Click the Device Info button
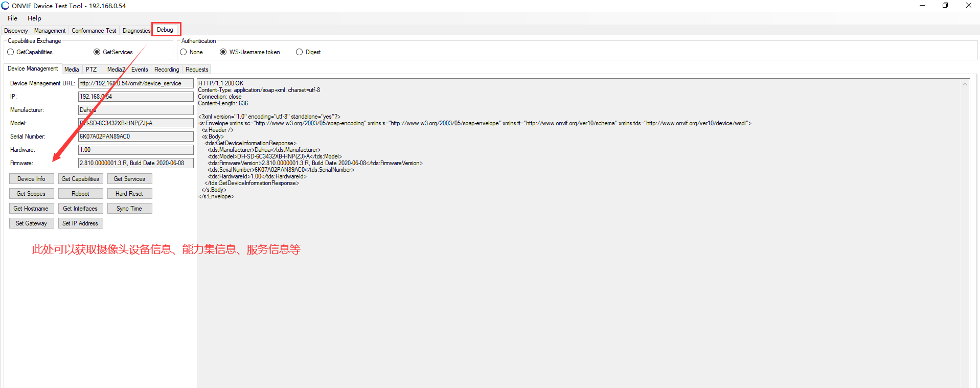This screenshot has width=980, height=388. coord(31,179)
